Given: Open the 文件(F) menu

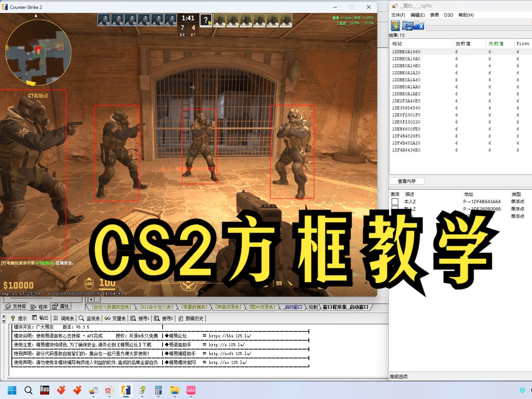Looking at the screenshot, I should point(398,15).
